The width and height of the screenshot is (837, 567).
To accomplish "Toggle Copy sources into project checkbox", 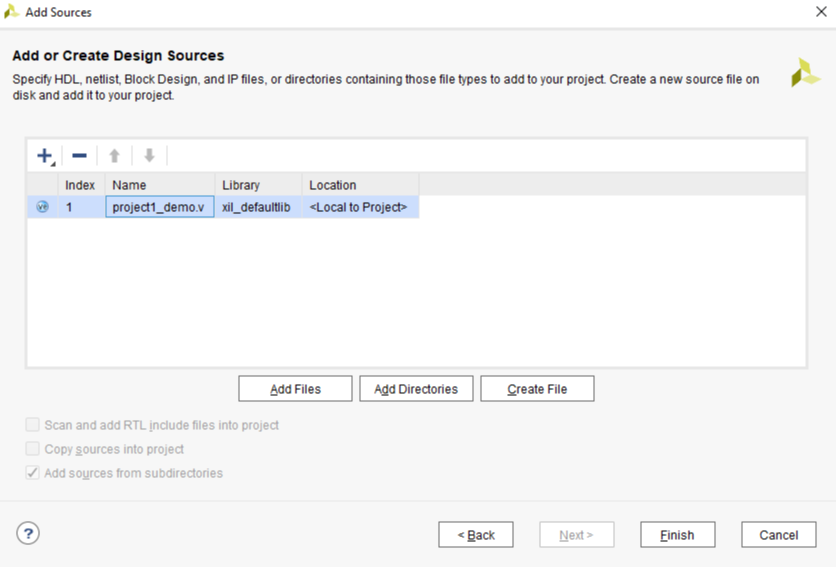I will coord(33,449).
